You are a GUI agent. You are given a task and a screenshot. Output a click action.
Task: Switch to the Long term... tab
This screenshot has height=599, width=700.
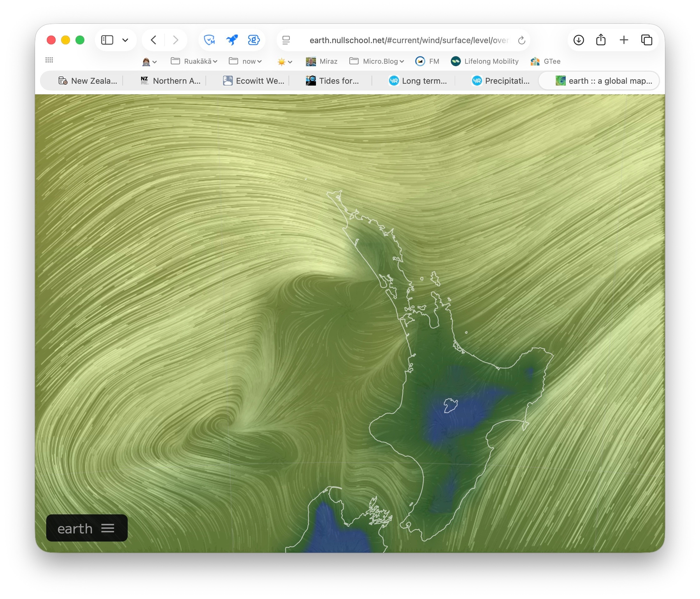418,81
